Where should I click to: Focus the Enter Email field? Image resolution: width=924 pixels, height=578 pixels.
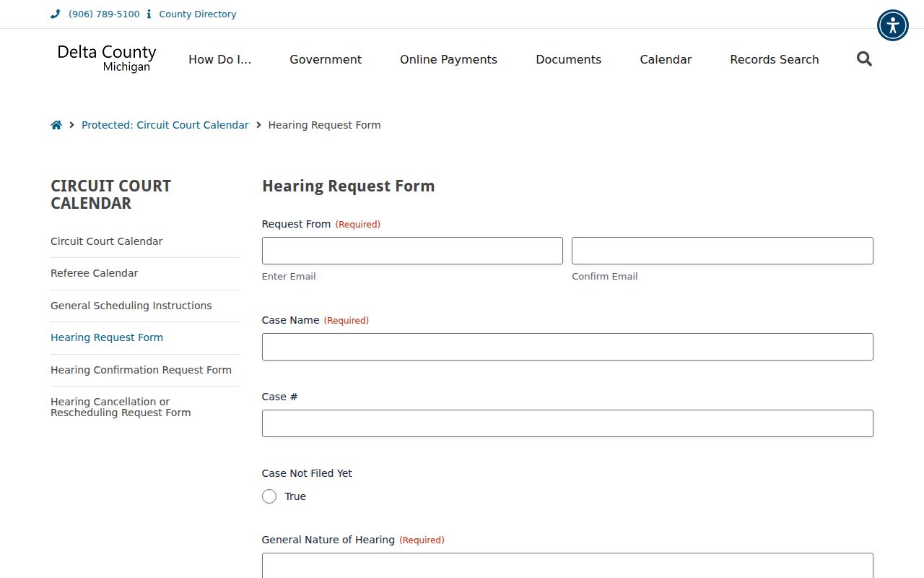point(412,251)
